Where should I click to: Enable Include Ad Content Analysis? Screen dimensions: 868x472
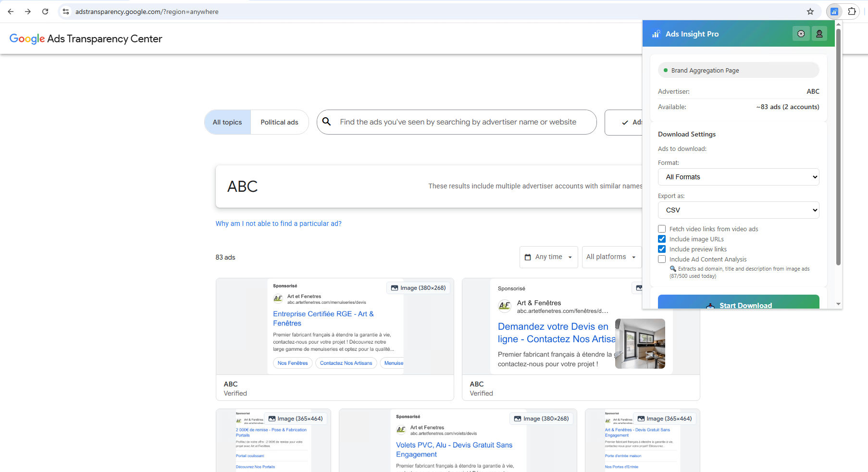(x=662, y=259)
